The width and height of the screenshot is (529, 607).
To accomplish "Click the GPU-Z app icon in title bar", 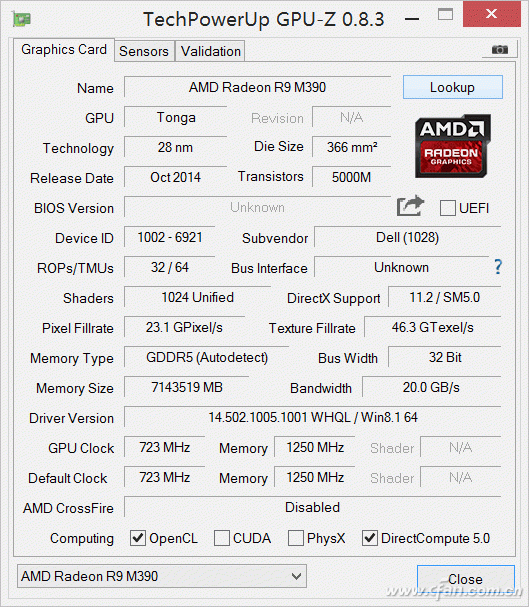I will (x=22, y=19).
